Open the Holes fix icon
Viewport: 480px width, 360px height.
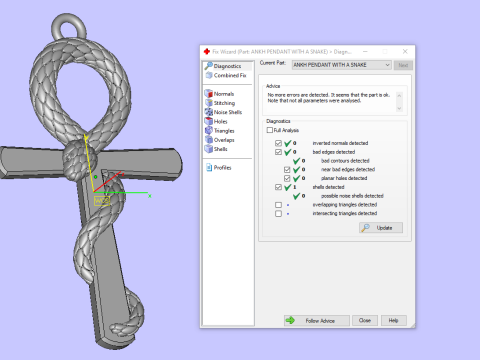(x=209, y=121)
